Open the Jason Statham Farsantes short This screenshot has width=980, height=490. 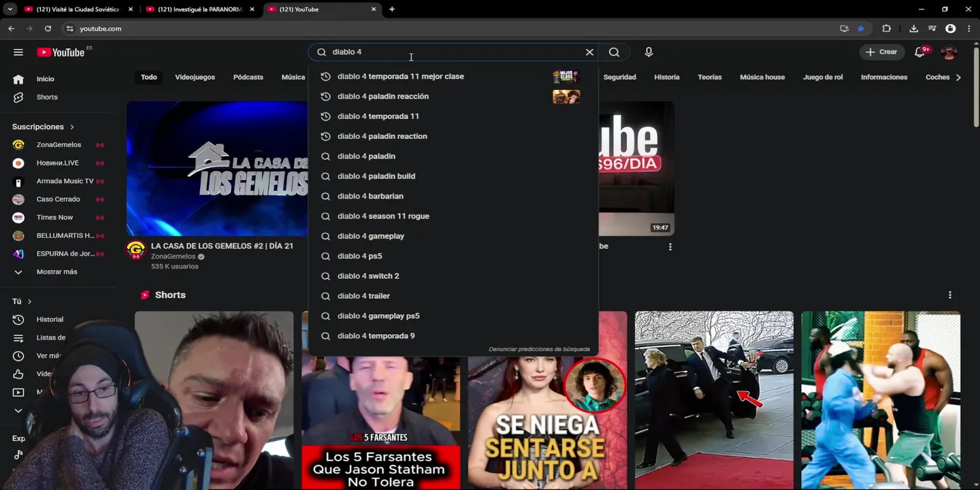[380, 422]
